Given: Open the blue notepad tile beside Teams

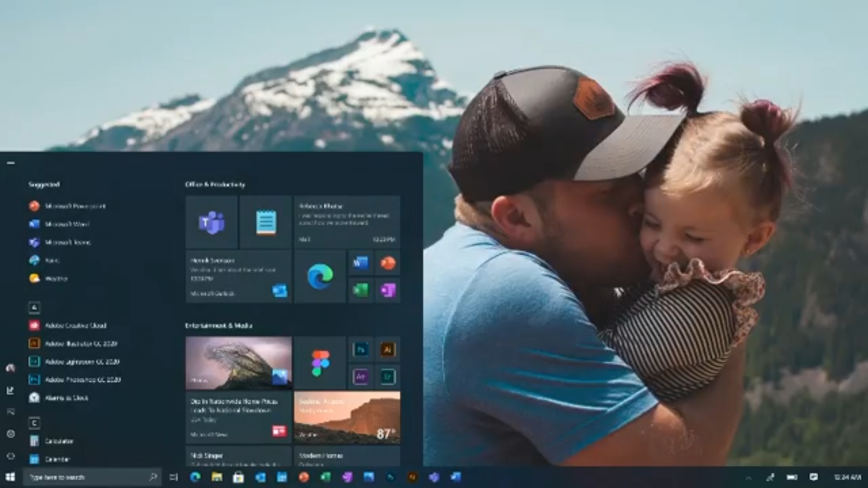Looking at the screenshot, I should click(x=266, y=222).
